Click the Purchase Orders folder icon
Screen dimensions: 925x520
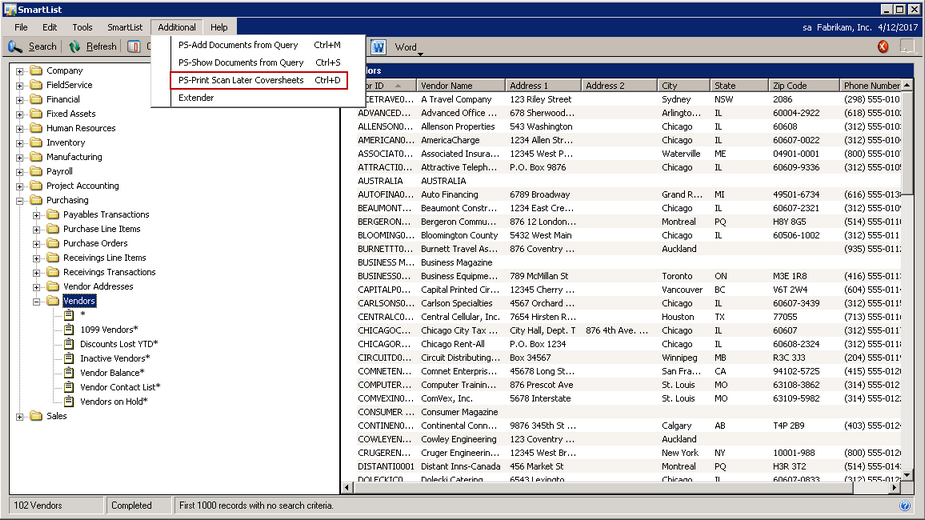click(x=53, y=243)
